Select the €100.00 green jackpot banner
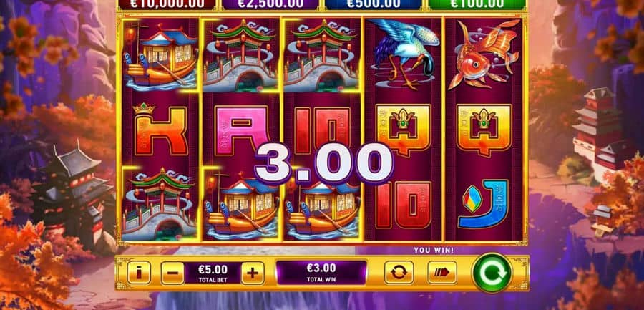 (x=477, y=4)
